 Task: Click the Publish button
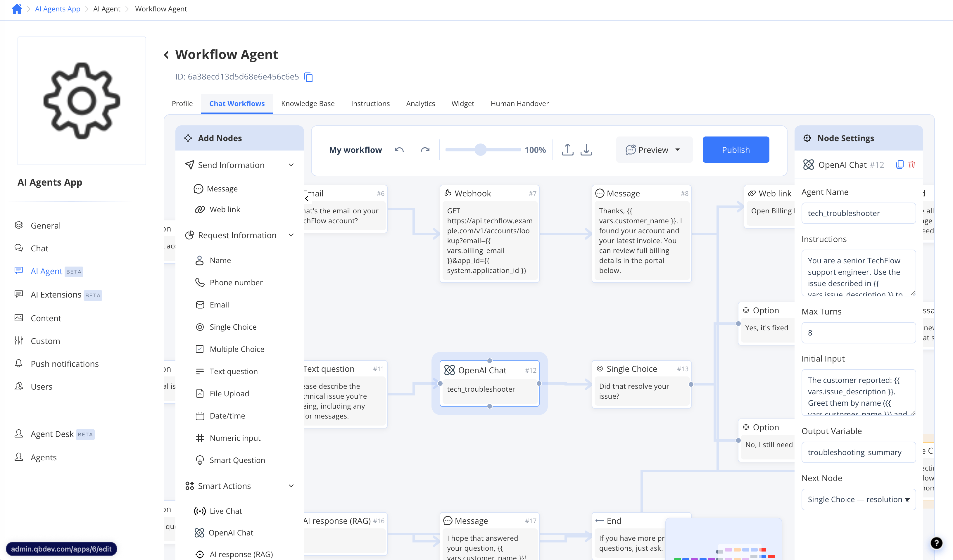coord(736,150)
